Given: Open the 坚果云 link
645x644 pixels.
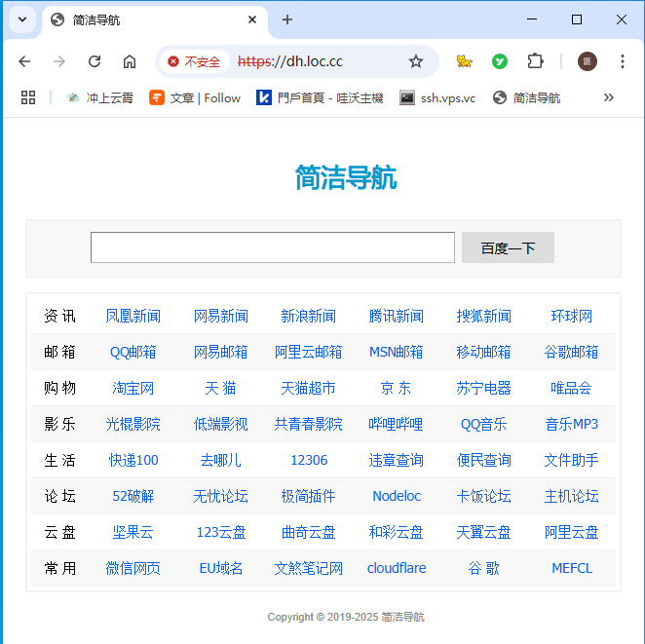Looking at the screenshot, I should (x=133, y=532).
